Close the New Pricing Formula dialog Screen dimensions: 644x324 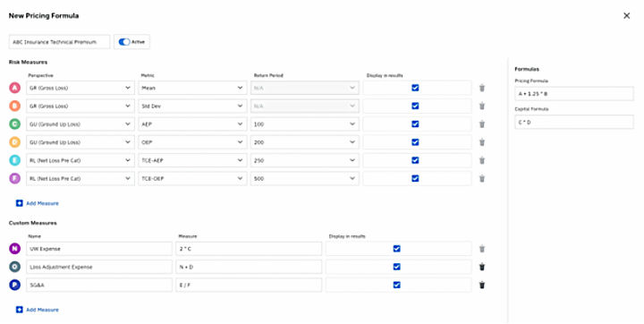coord(626,15)
